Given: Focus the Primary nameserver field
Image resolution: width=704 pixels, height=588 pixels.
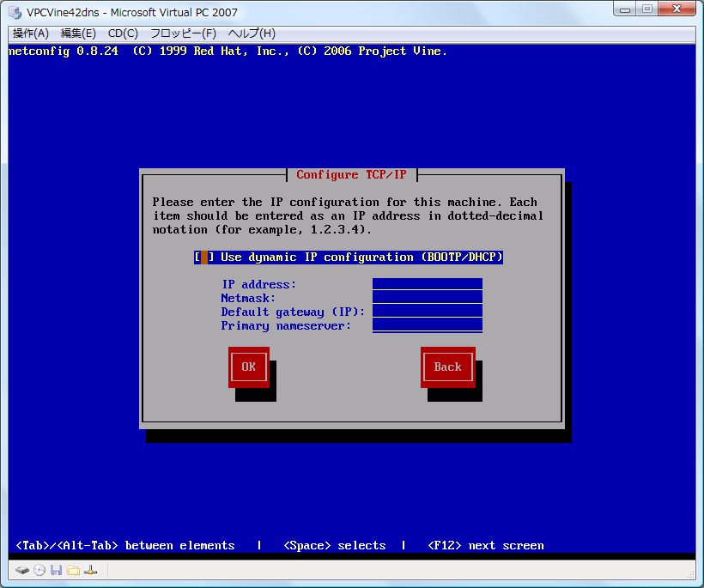Looking at the screenshot, I should pos(428,325).
